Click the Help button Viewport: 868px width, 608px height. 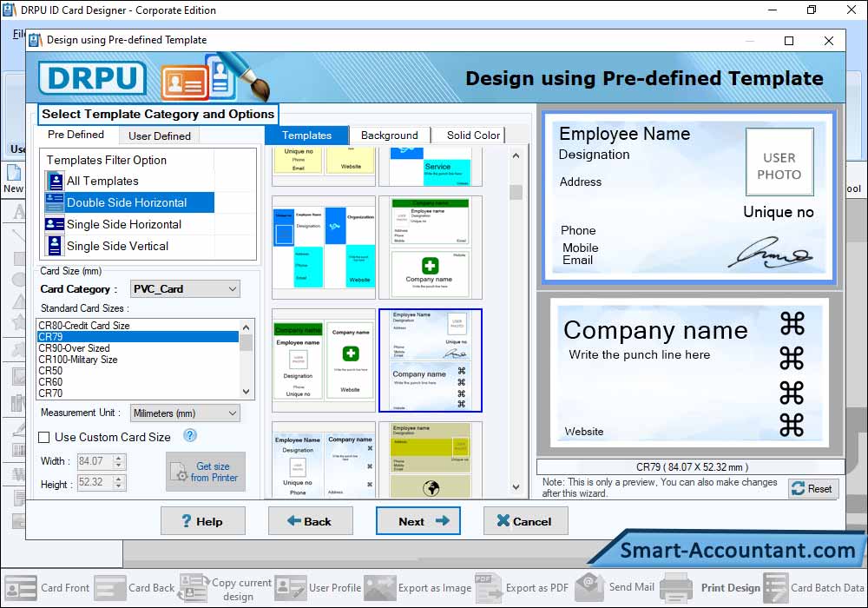click(202, 521)
